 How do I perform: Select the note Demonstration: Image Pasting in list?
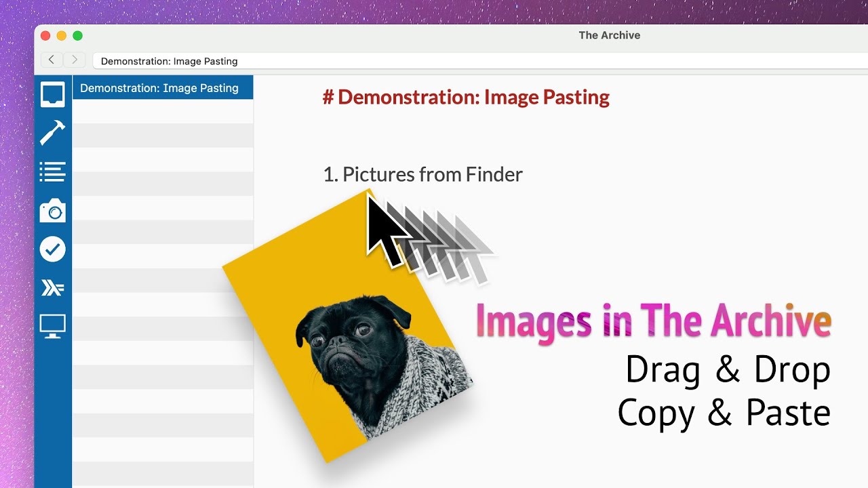coord(163,87)
